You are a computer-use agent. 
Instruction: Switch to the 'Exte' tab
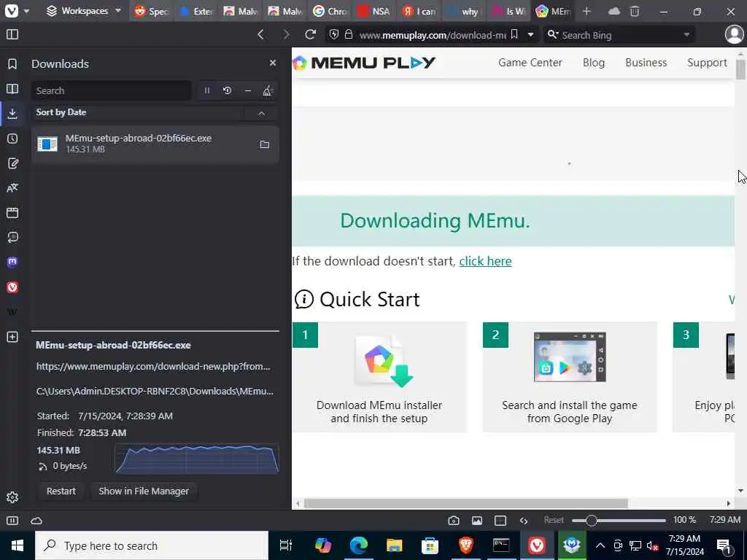pos(197,11)
